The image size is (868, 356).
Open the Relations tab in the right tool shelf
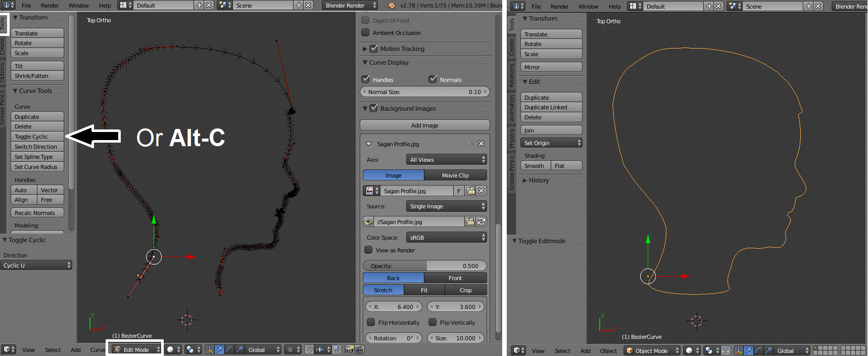click(x=511, y=75)
